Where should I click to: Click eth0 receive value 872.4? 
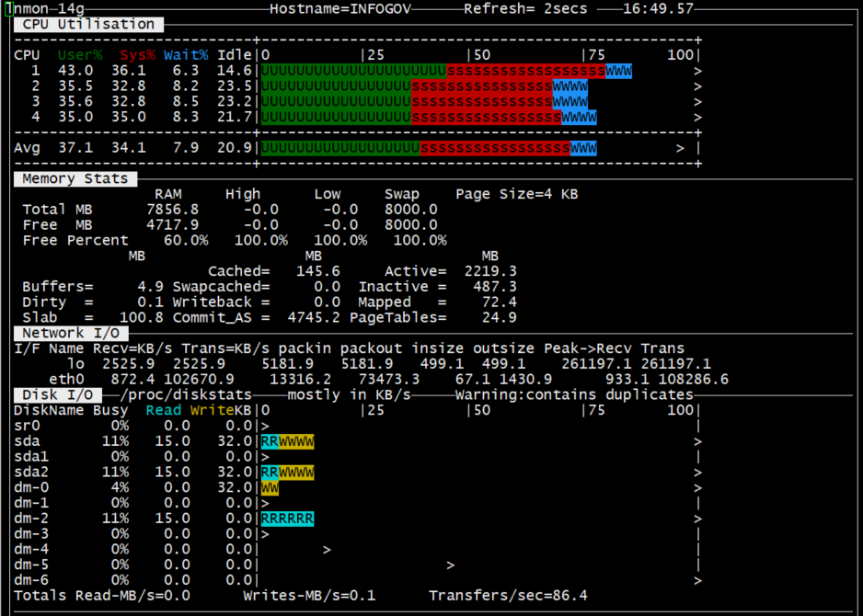click(132, 379)
